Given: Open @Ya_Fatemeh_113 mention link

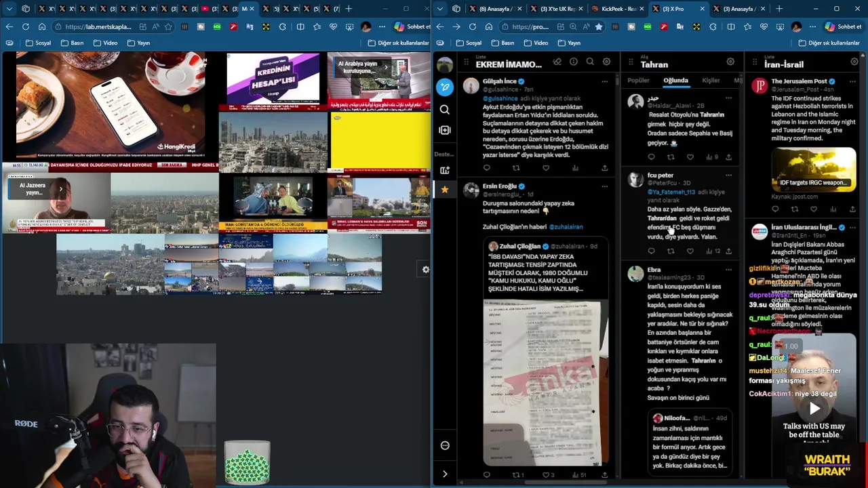Looking at the screenshot, I should point(671,192).
